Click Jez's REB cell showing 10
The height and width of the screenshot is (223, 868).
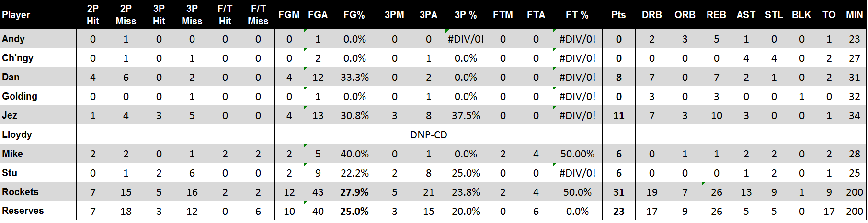716,115
